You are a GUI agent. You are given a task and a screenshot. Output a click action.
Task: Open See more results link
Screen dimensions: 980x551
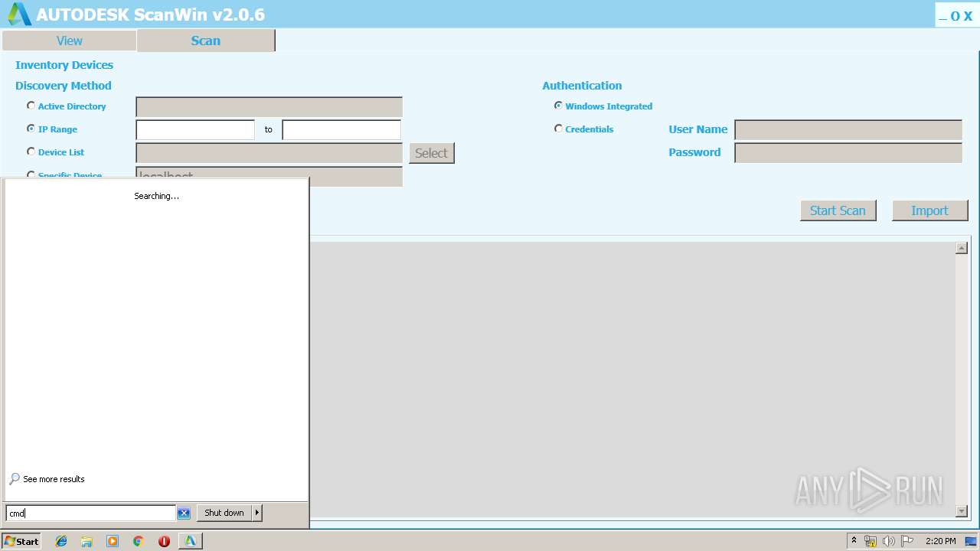tap(54, 479)
